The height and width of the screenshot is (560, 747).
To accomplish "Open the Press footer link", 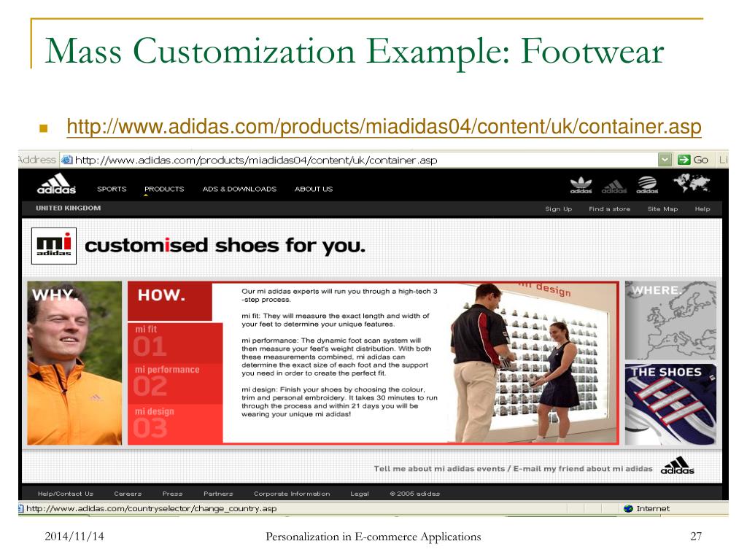I will pyautogui.click(x=172, y=494).
